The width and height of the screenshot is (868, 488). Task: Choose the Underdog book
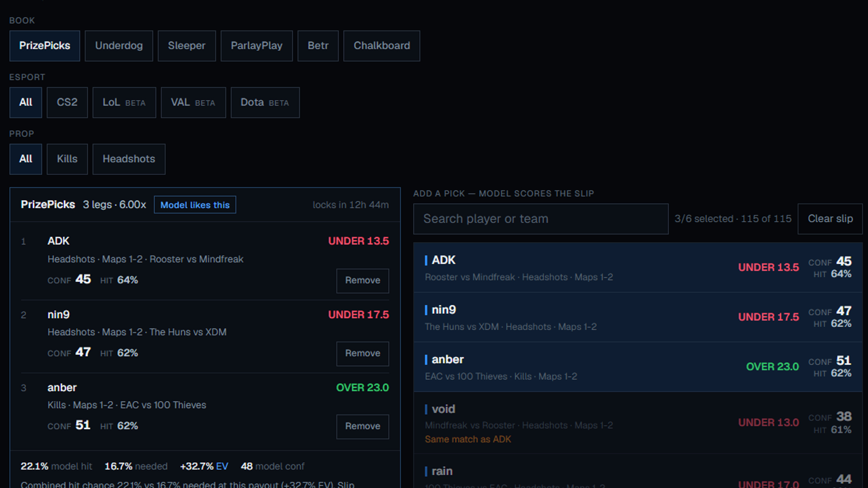pyautogui.click(x=119, y=46)
